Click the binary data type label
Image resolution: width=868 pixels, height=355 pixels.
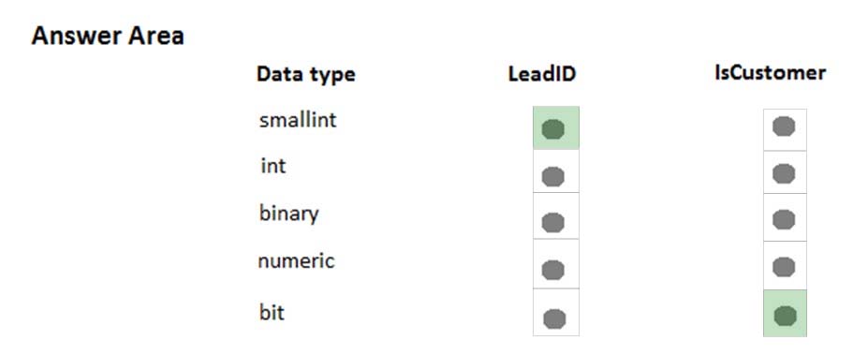point(289,214)
